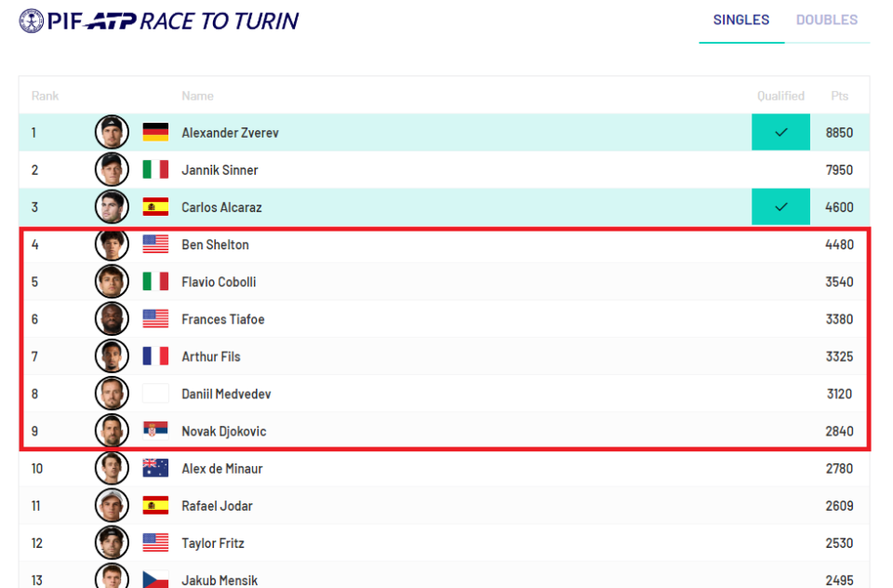
Task: Click Alexander Zverev's qualified checkmark
Action: [780, 132]
